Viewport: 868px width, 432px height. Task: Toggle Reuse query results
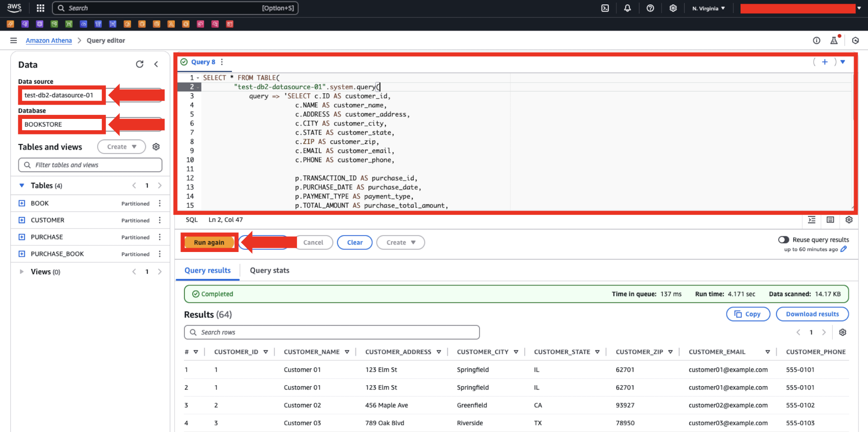(x=783, y=239)
